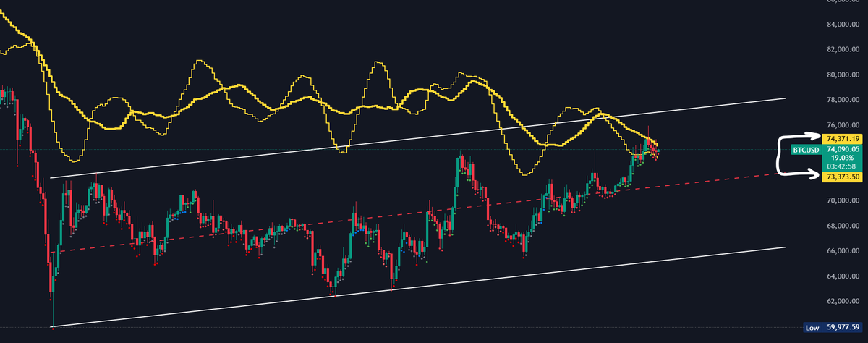Click the 73,373.50 yellow price label
The image size is (868, 343).
tap(843, 176)
